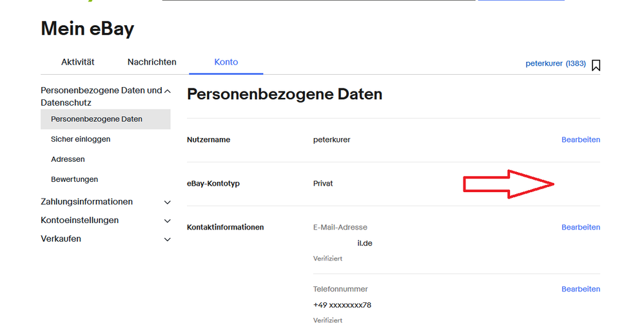The height and width of the screenshot is (323, 644).
Task: Click the bookmark icon beside peterkurer (1383)
Action: [596, 65]
